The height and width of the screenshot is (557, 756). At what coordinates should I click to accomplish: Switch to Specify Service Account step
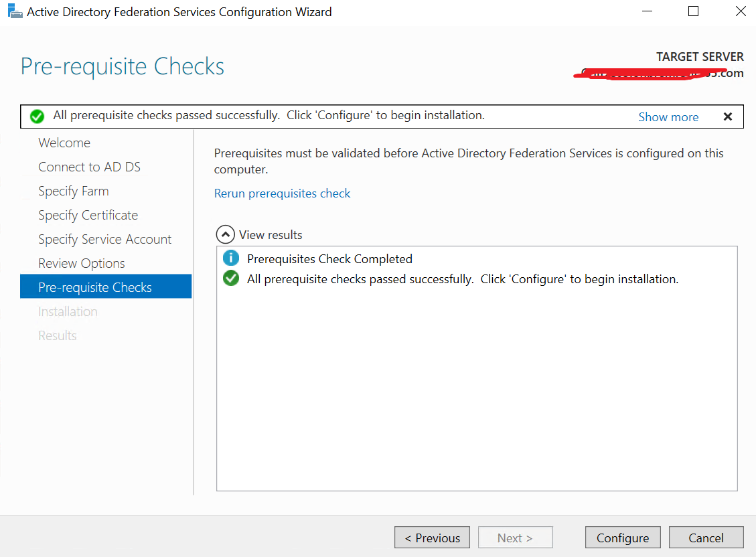pos(104,239)
